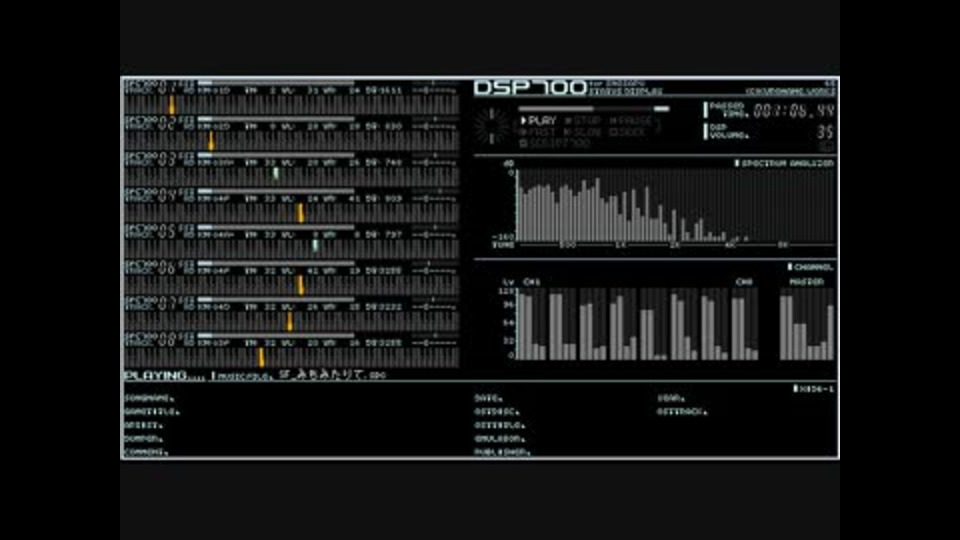960x540 pixels.
Task: Click the SEEK option icon
Action: point(613,132)
